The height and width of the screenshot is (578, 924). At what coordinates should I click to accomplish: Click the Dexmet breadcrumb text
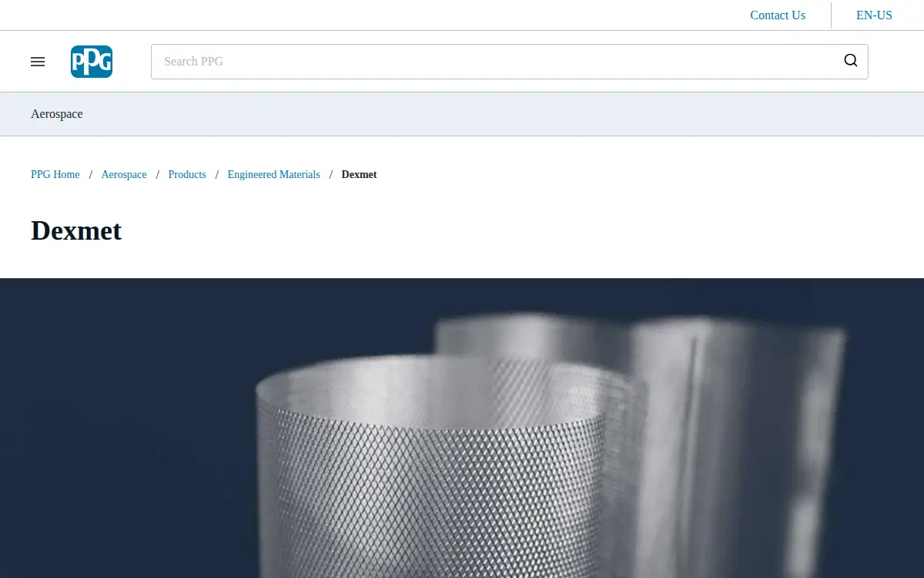point(359,175)
